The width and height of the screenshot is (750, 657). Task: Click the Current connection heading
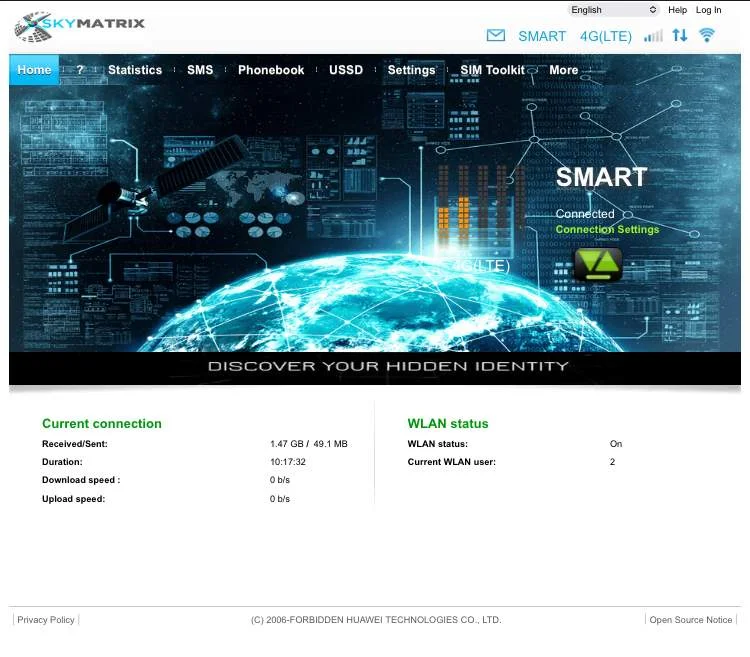tap(102, 424)
